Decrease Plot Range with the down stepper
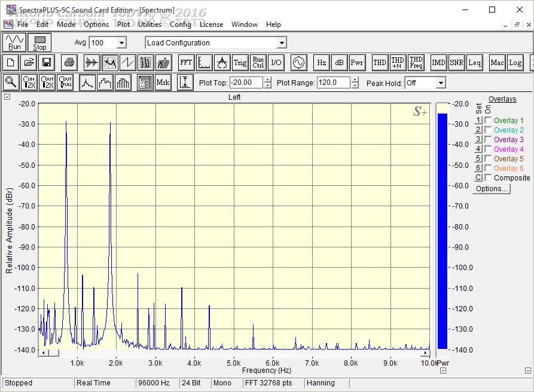The image size is (534, 392). click(x=355, y=85)
